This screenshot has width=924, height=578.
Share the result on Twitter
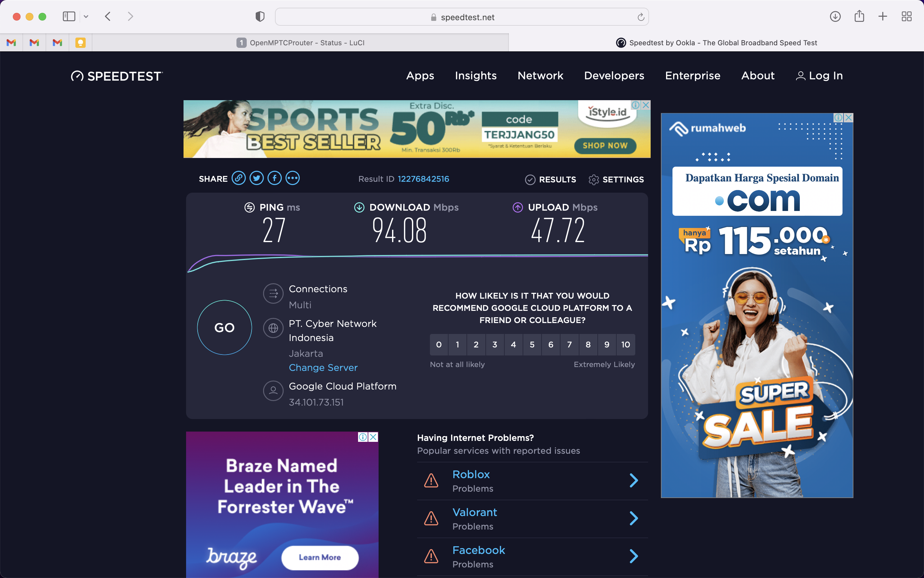click(257, 178)
